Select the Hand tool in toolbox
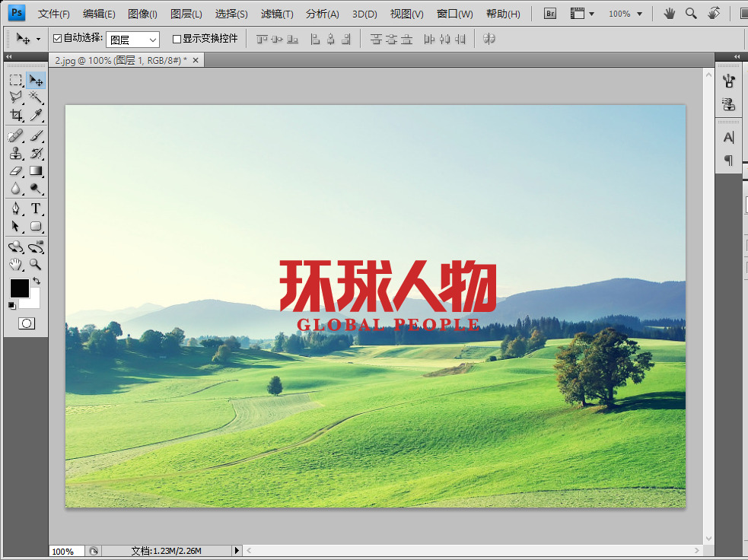The image size is (748, 560). coord(16,264)
